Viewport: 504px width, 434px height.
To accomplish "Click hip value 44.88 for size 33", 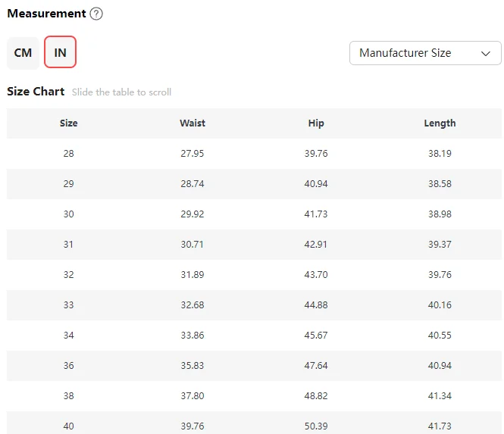I will [x=316, y=304].
